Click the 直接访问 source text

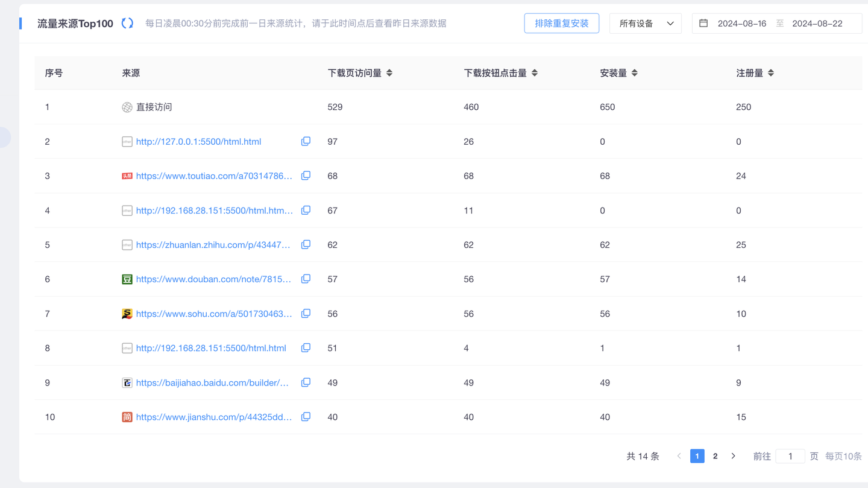(154, 107)
